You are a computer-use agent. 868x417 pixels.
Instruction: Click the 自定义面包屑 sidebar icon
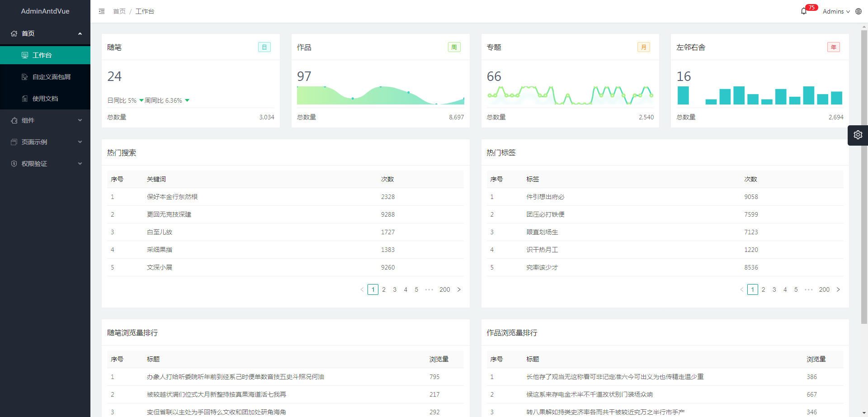pyautogui.click(x=25, y=76)
